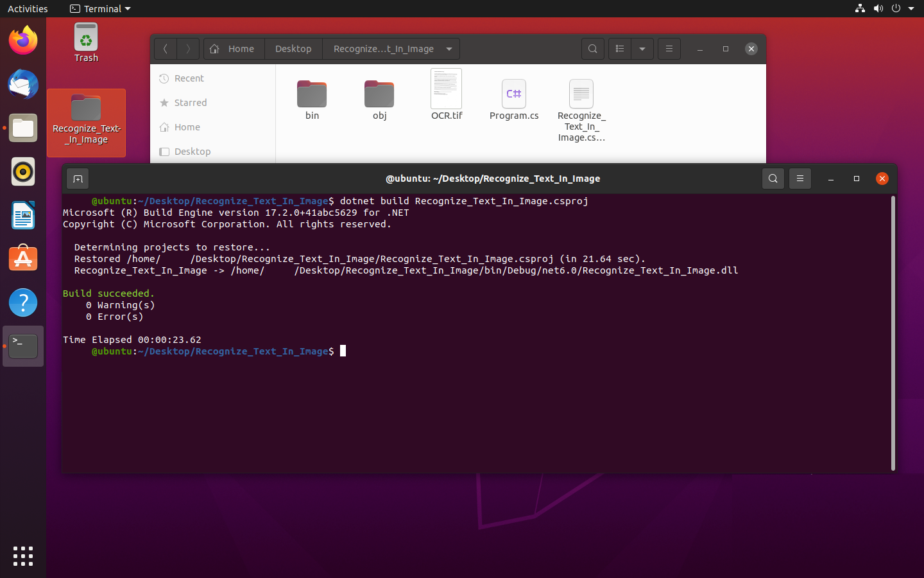Show applications grid in dock
The image size is (924, 578).
pyautogui.click(x=23, y=556)
